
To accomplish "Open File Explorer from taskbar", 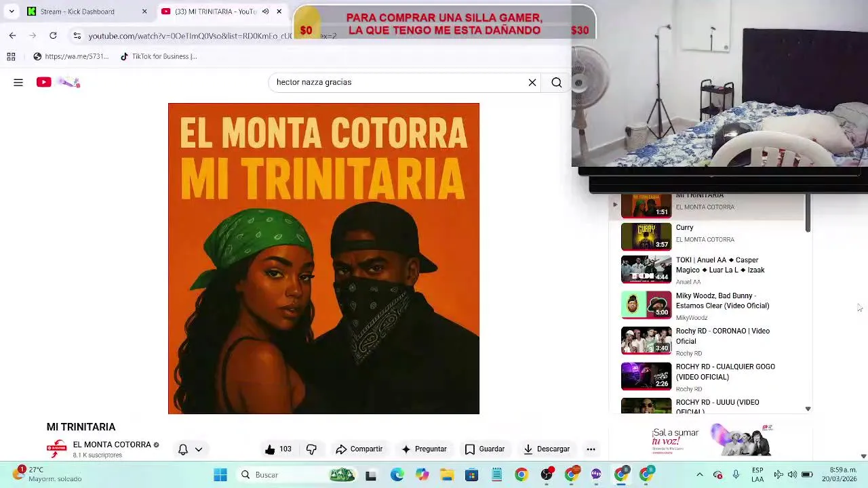I will [447, 475].
